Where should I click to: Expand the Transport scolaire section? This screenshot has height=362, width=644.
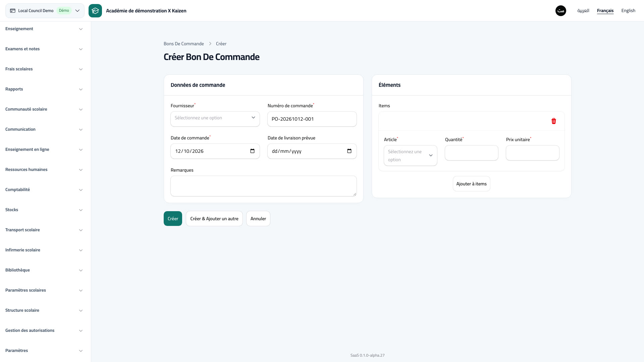click(44, 230)
